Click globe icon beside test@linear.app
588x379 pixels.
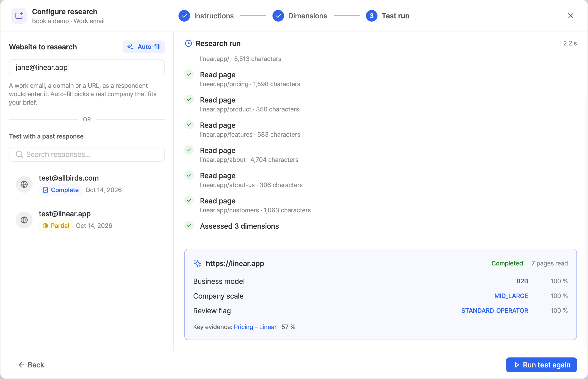pos(24,220)
